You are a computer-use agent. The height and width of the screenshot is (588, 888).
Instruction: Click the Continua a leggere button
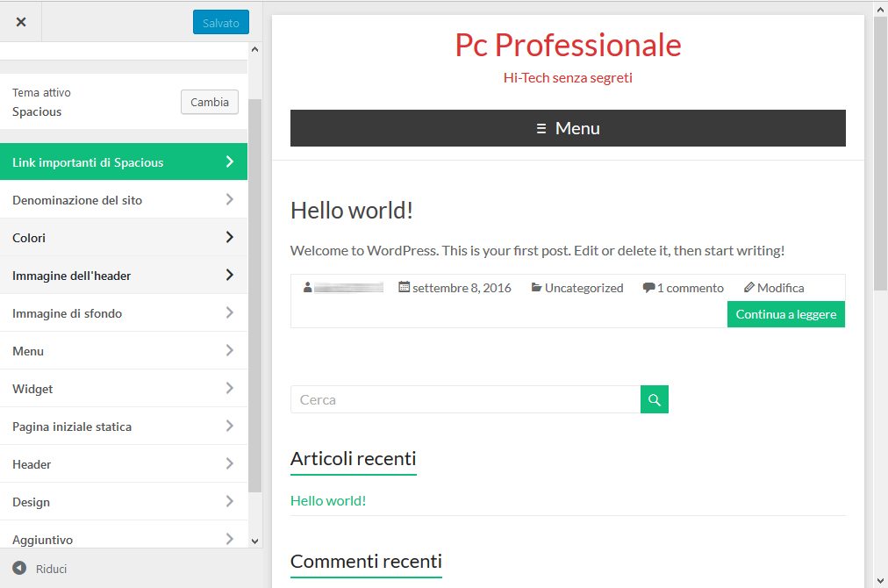pos(785,314)
